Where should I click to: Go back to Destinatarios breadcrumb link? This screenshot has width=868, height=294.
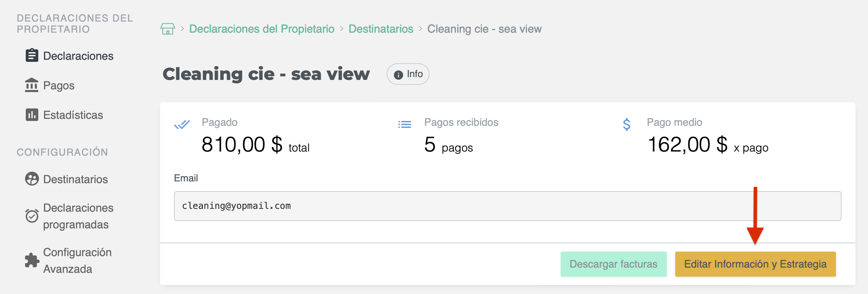coord(381,29)
